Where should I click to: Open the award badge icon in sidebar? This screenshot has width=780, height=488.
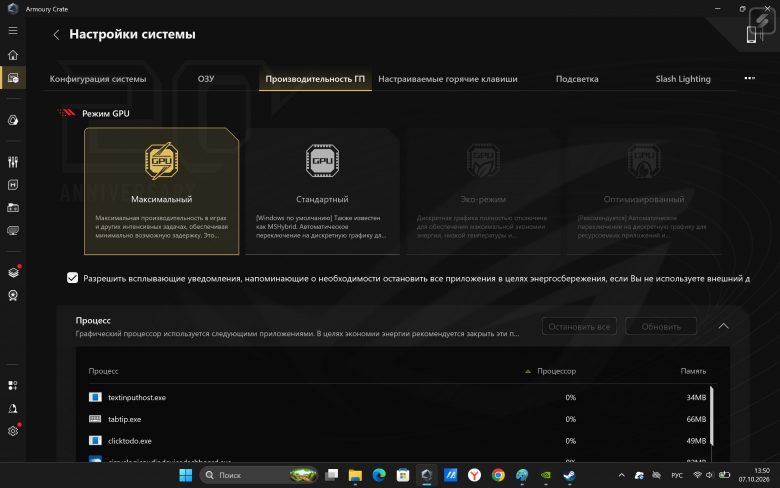(x=13, y=295)
